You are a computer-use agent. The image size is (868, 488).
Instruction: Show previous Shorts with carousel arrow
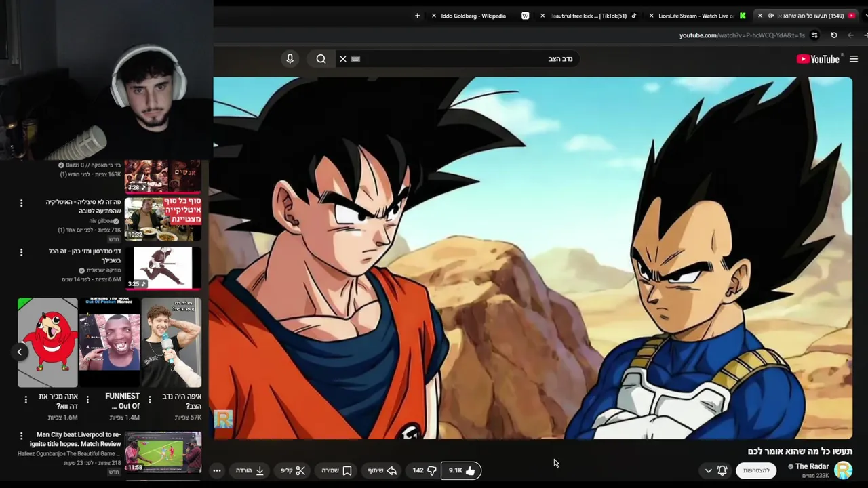(20, 352)
